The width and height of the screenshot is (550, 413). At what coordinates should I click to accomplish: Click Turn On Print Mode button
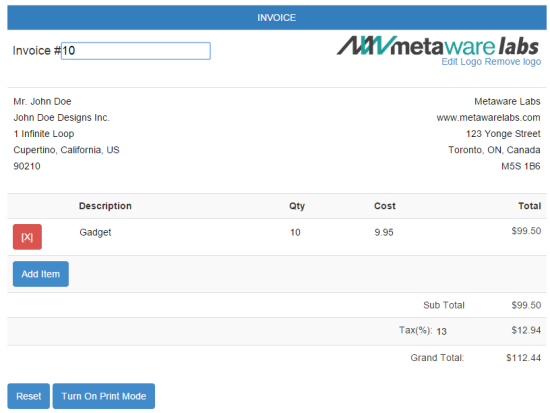(x=104, y=396)
